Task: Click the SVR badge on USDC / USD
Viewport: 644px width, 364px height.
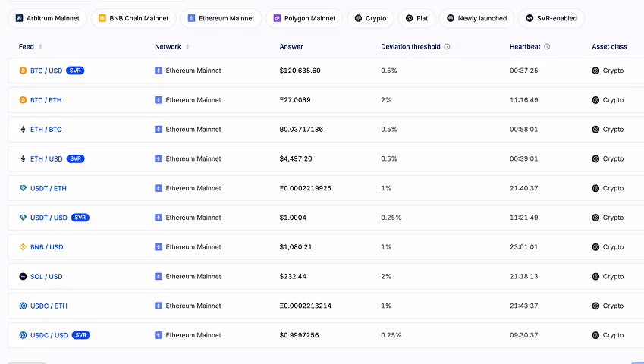Action: [81, 336]
